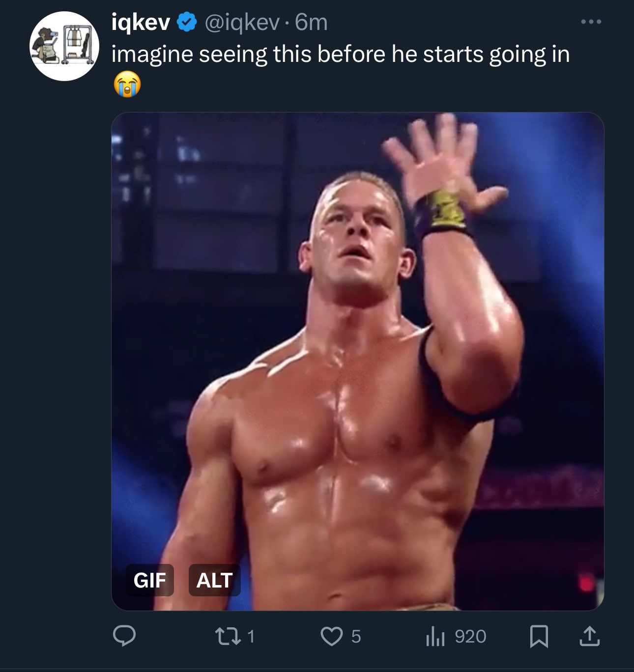The image size is (634, 672).
Task: Click the crying face emoji
Action: (x=127, y=85)
